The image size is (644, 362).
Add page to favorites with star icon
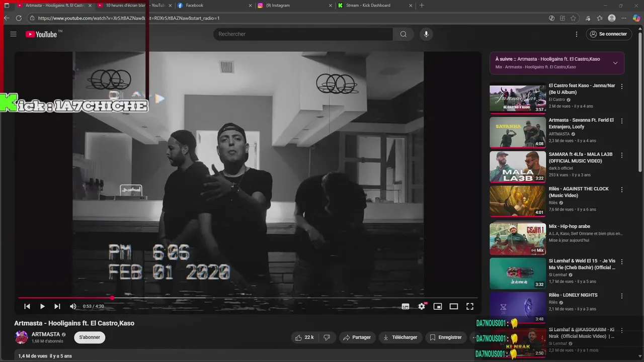573,18
